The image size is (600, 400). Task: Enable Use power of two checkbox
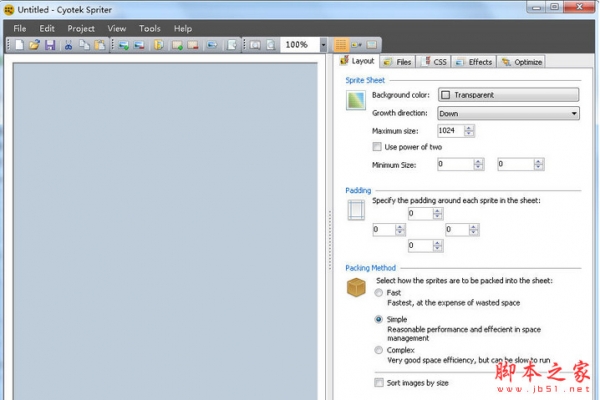point(377,147)
